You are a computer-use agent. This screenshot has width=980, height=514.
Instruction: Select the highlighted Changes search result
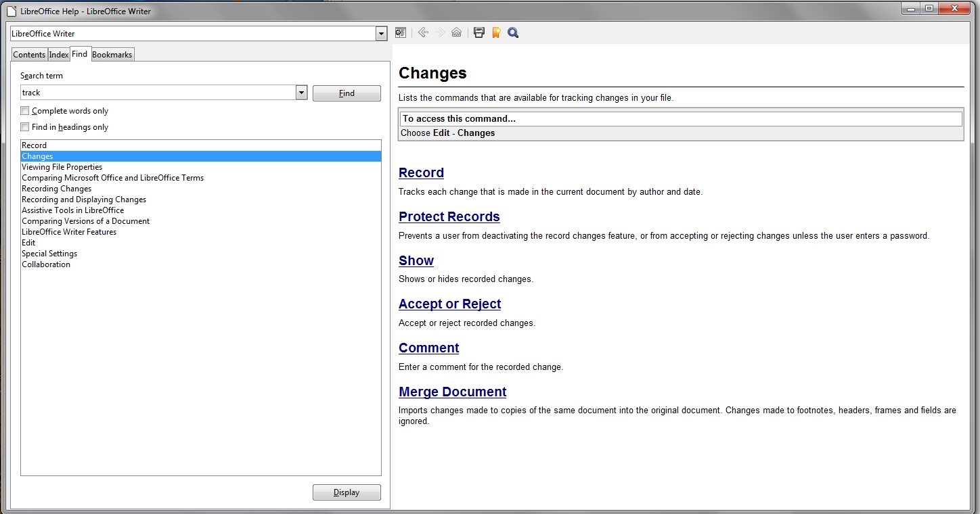201,156
